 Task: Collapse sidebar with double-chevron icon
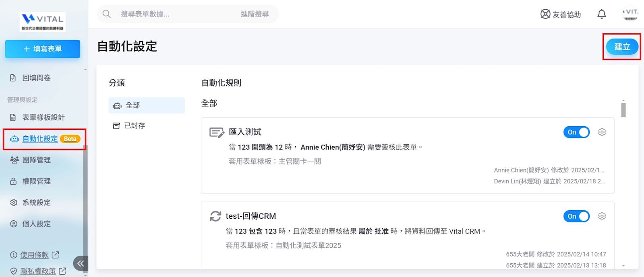point(81,263)
